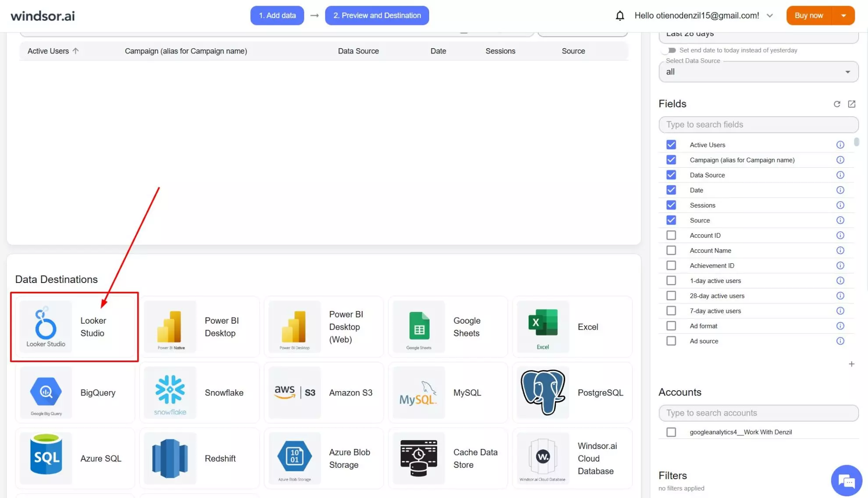This screenshot has width=868, height=498.
Task: Click in the search accounts input
Action: pyautogui.click(x=758, y=413)
